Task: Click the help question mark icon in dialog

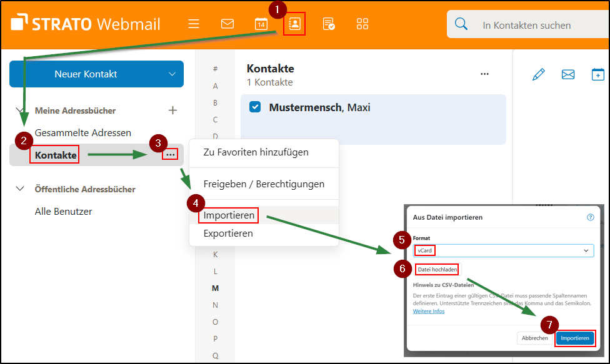Action: click(590, 217)
